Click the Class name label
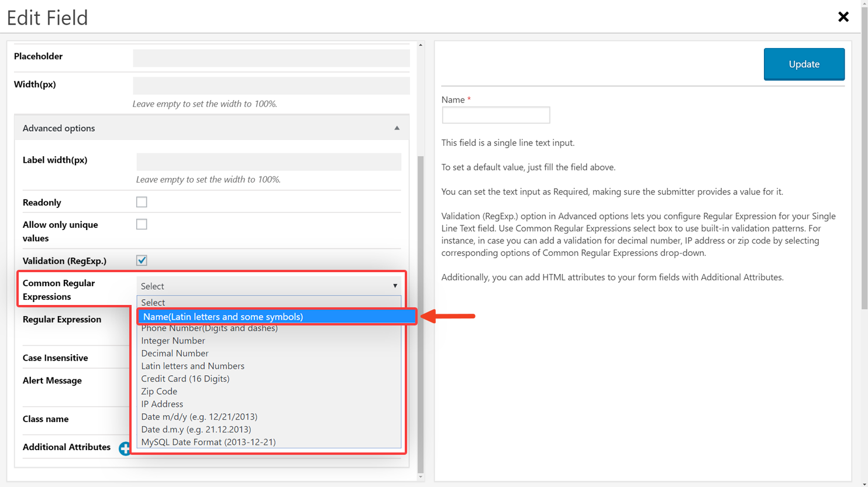The image size is (868, 487). pyautogui.click(x=46, y=419)
